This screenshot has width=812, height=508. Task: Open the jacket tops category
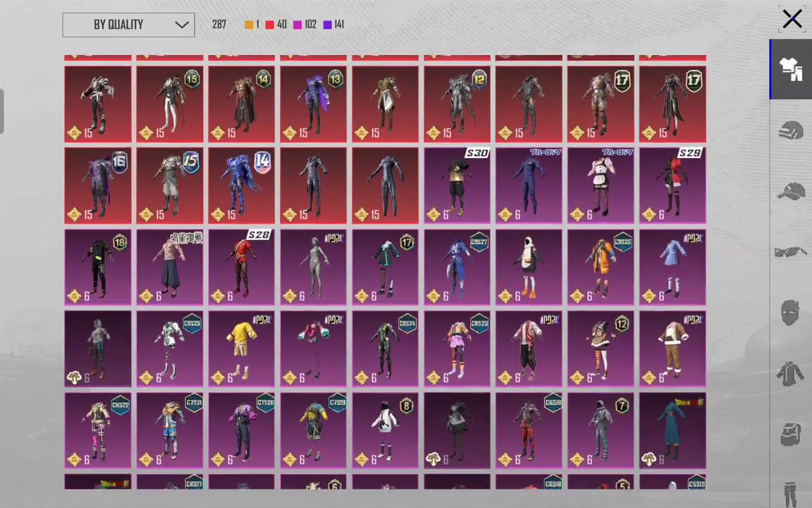pos(790,373)
